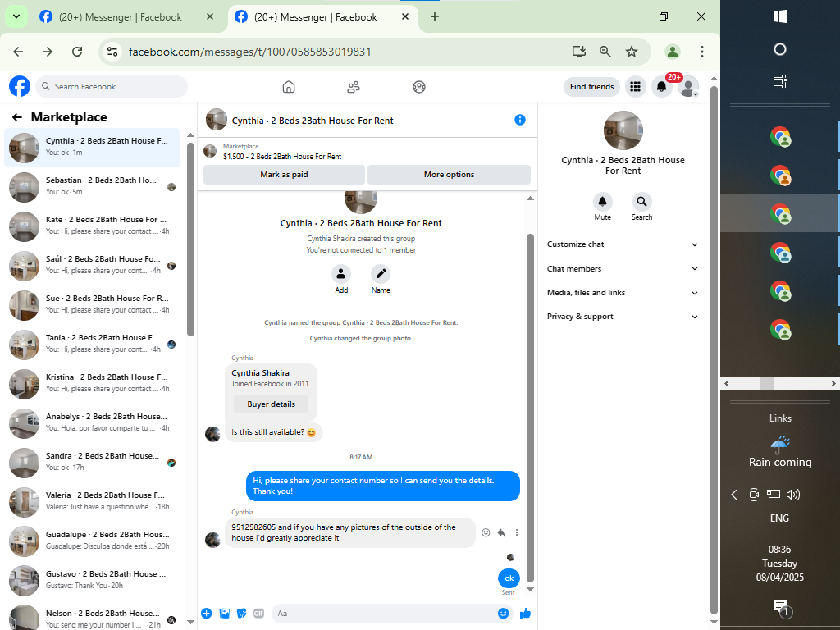
Task: Open emoji picker in message box
Action: [x=503, y=614]
